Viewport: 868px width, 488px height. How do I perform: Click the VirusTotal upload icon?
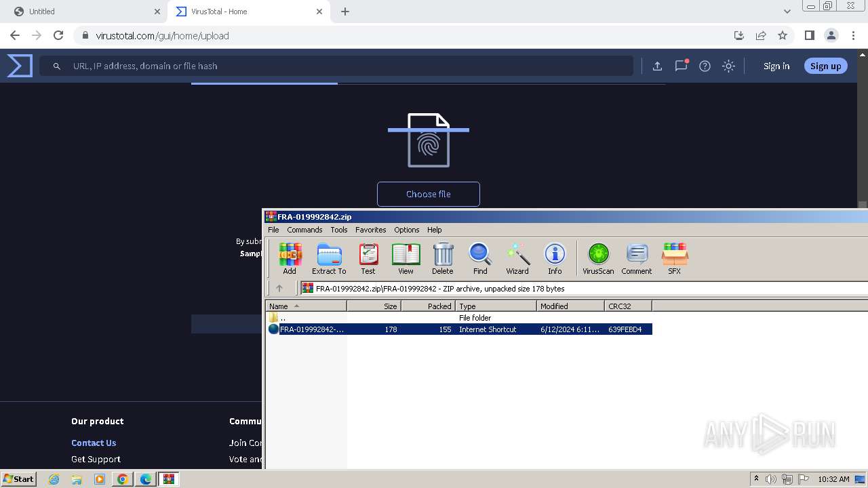tap(657, 66)
